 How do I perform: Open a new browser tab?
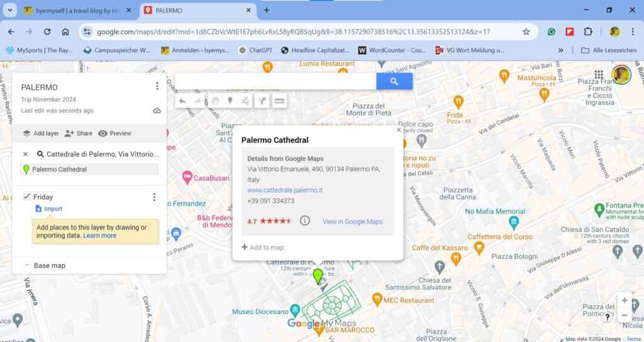click(x=267, y=10)
